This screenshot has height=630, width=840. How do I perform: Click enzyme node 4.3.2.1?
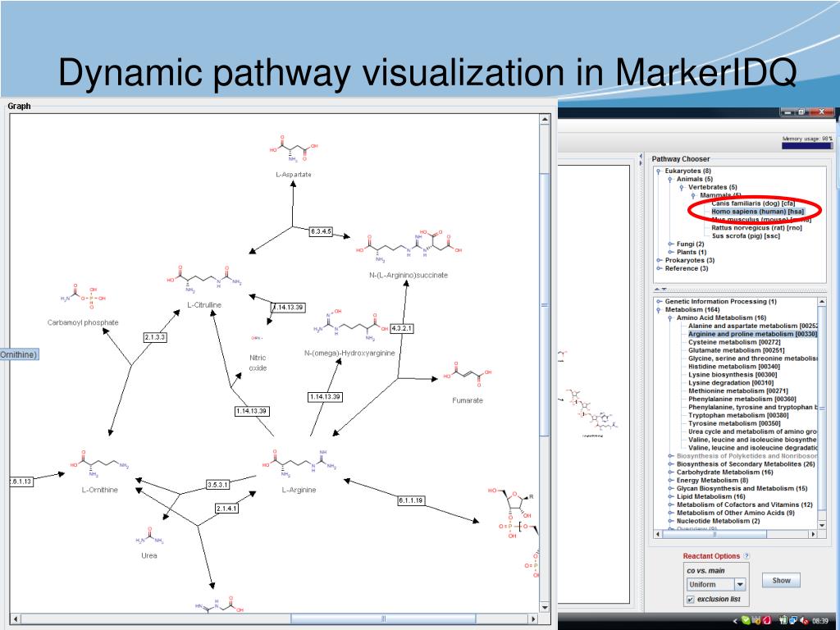coord(402,328)
